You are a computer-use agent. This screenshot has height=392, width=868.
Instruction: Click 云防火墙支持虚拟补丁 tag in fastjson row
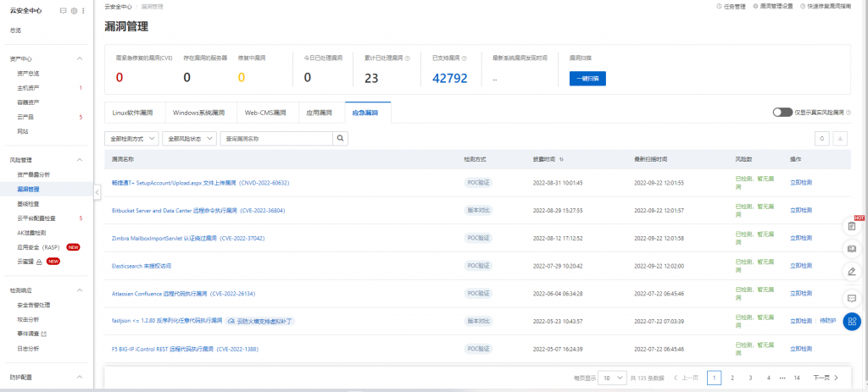coord(260,321)
